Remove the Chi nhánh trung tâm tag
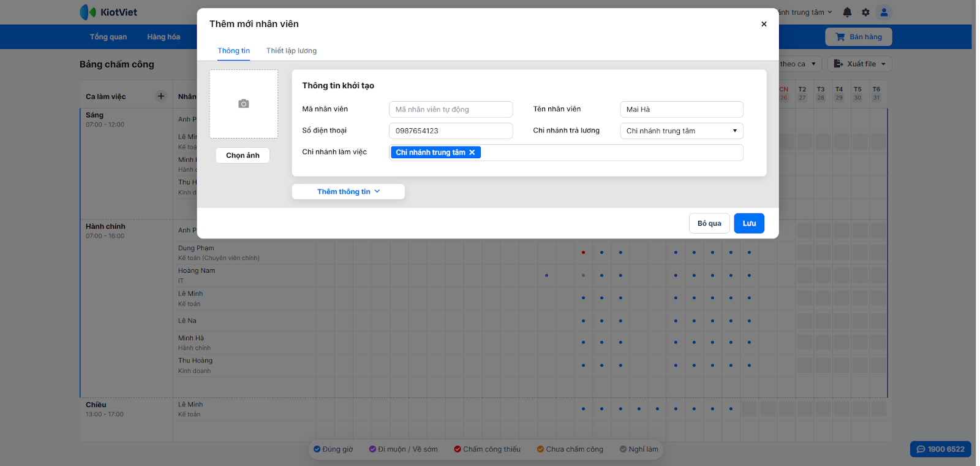This screenshot has width=980, height=466. coord(472,153)
